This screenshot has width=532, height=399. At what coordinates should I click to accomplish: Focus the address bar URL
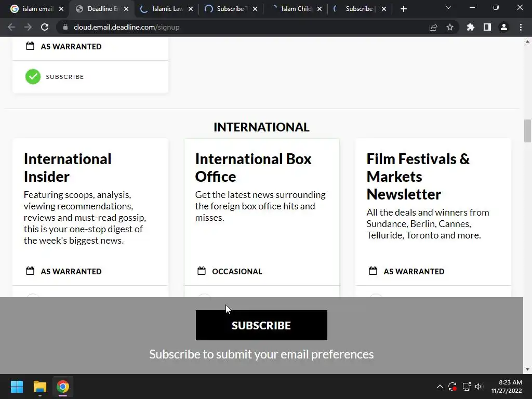pyautogui.click(x=126, y=27)
